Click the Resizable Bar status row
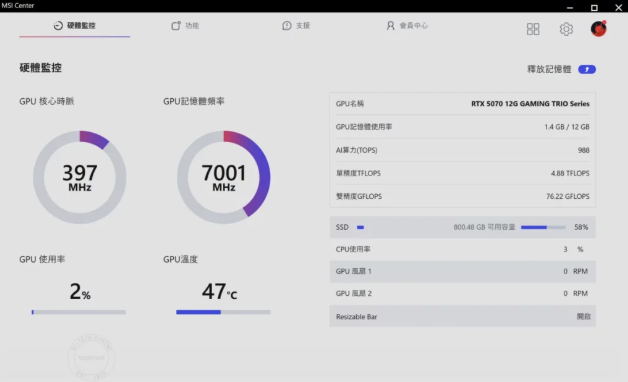The image size is (628, 382). pos(463,316)
